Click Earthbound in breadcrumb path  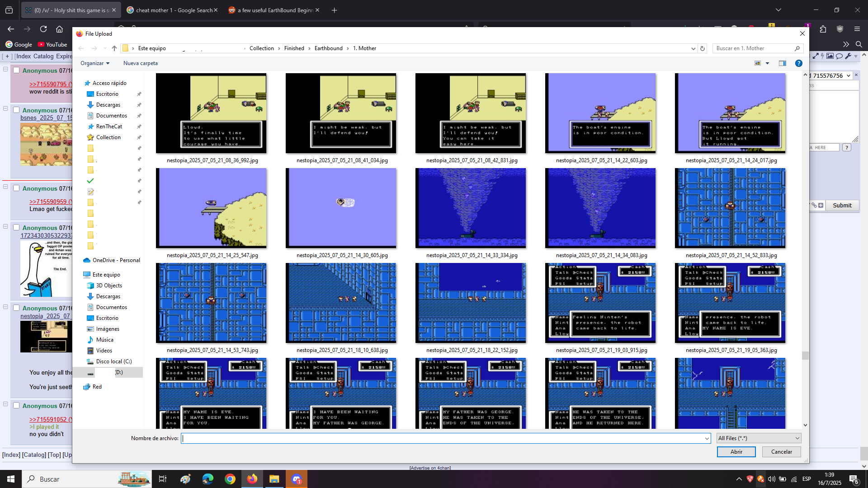(329, 48)
